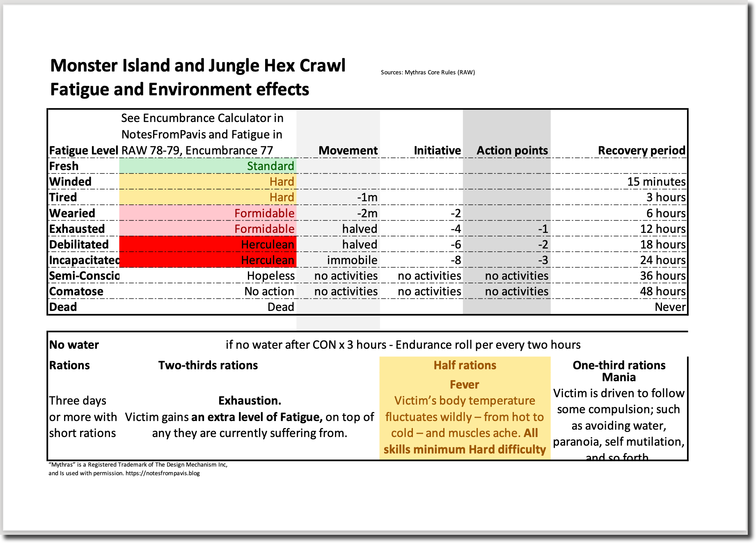Click the Movement column header

click(x=348, y=150)
